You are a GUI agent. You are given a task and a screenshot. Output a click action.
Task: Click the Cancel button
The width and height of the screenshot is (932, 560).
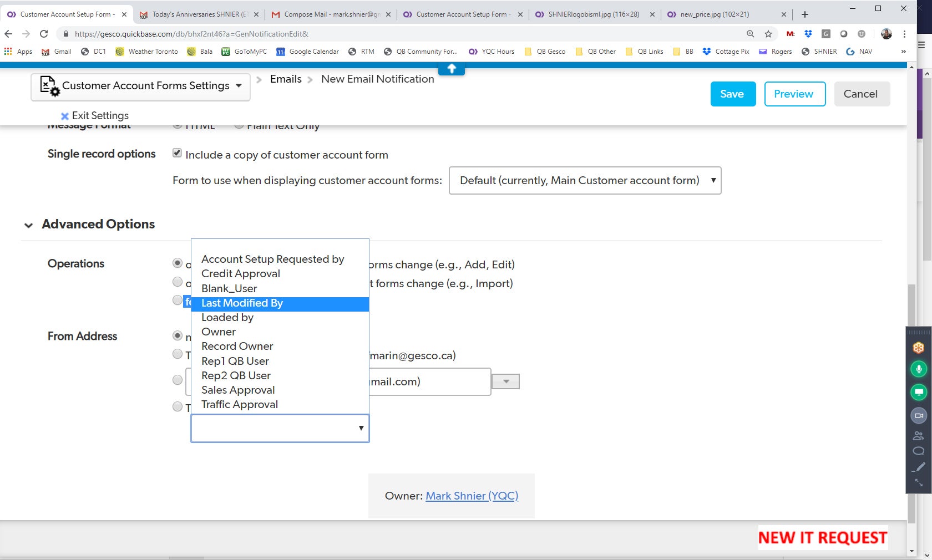pyautogui.click(x=862, y=94)
